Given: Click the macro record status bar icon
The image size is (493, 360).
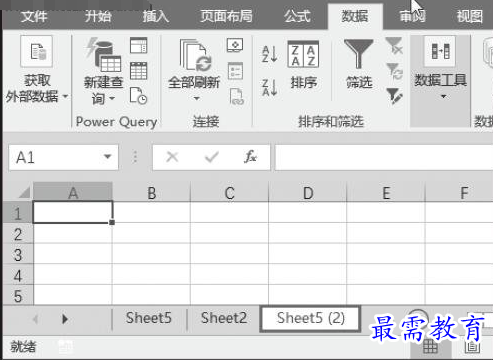Looking at the screenshot, I should [65, 347].
